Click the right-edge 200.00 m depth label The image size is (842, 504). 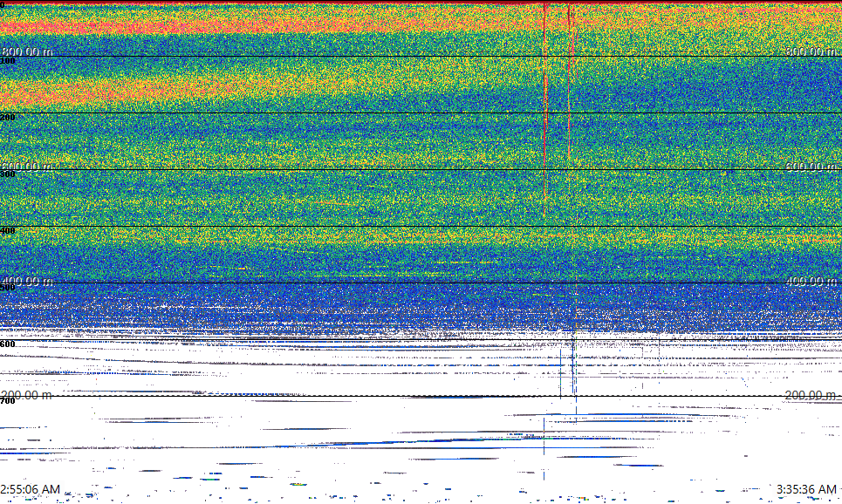click(x=811, y=396)
